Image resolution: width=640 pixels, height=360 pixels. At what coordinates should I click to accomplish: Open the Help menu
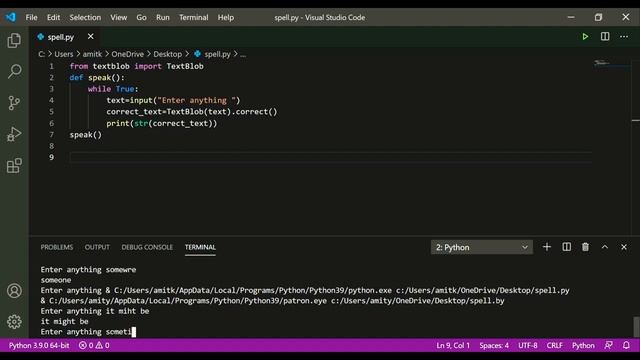click(225, 18)
